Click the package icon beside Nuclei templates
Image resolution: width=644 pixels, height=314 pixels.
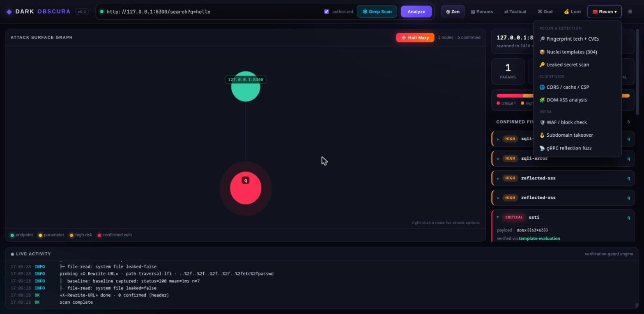[542, 52]
